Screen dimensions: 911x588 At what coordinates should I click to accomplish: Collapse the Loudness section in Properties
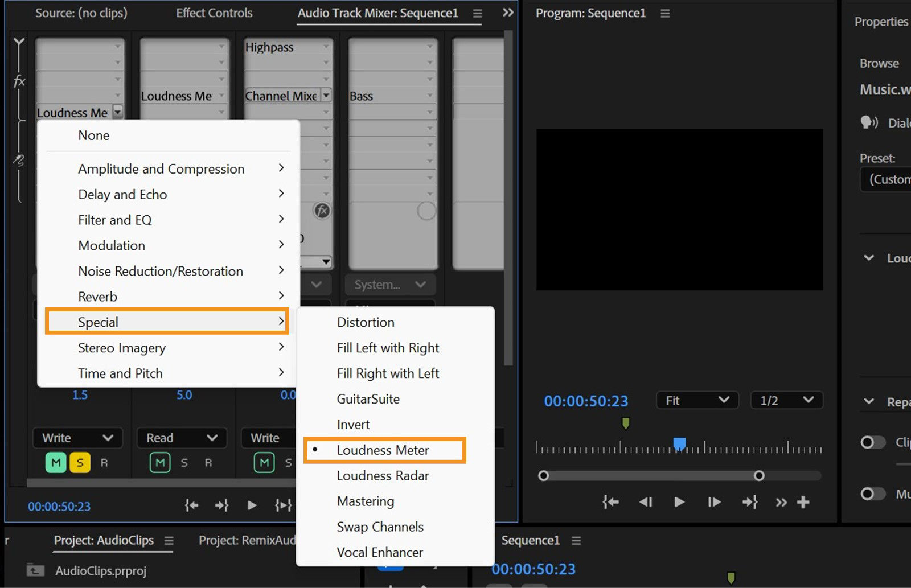(x=867, y=257)
